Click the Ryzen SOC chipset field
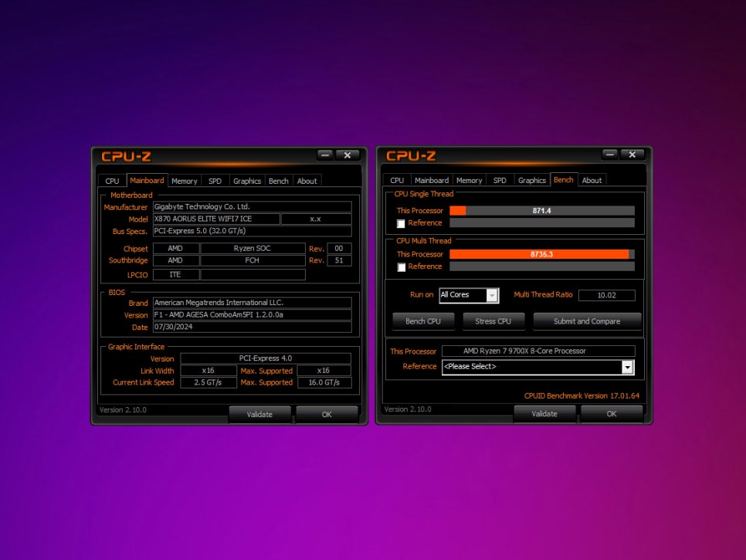Image resolution: width=746 pixels, height=560 pixels. (x=253, y=249)
